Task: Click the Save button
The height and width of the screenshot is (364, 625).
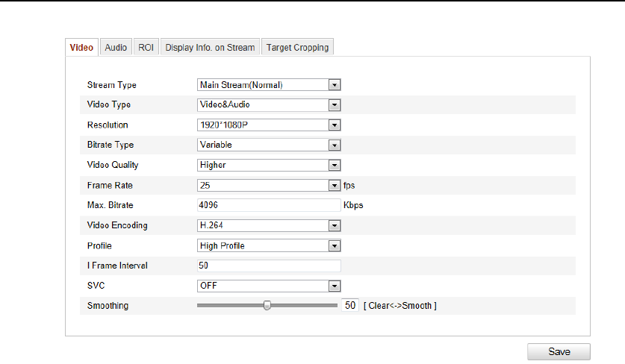Action: tap(559, 351)
